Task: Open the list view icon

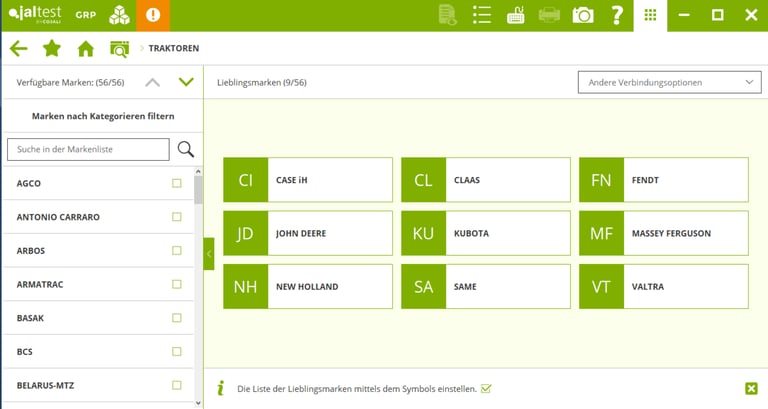Action: [482, 15]
